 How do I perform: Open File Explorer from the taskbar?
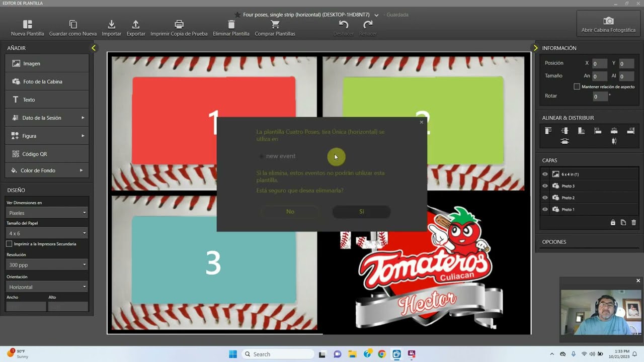click(x=352, y=354)
